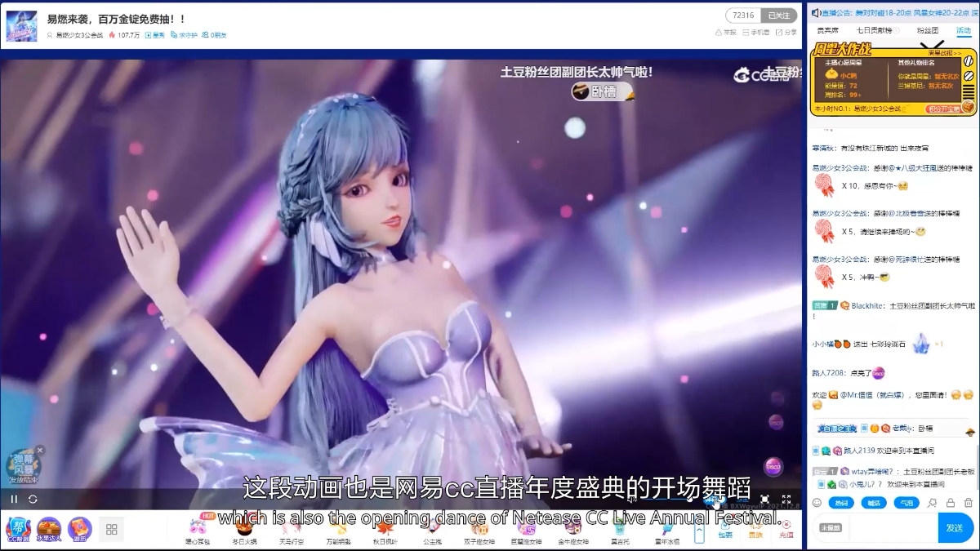The height and width of the screenshot is (551, 980).
Task: Click username Blackhite in chat
Action: coord(867,306)
